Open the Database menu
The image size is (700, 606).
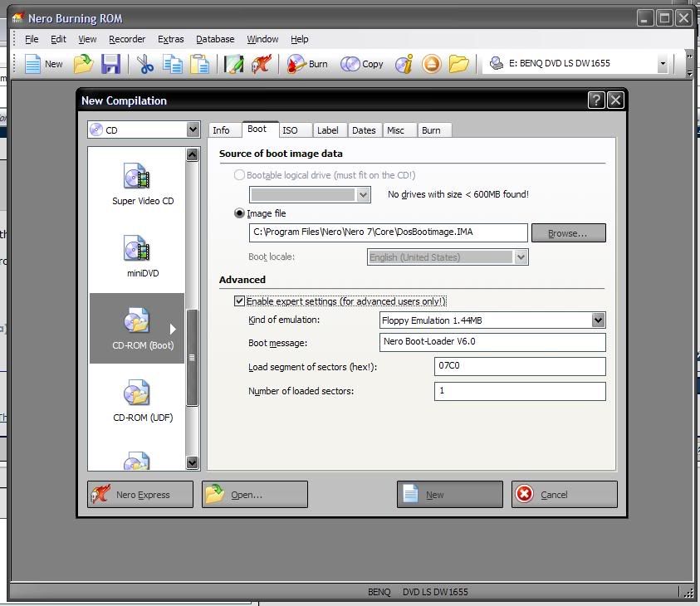coord(215,39)
